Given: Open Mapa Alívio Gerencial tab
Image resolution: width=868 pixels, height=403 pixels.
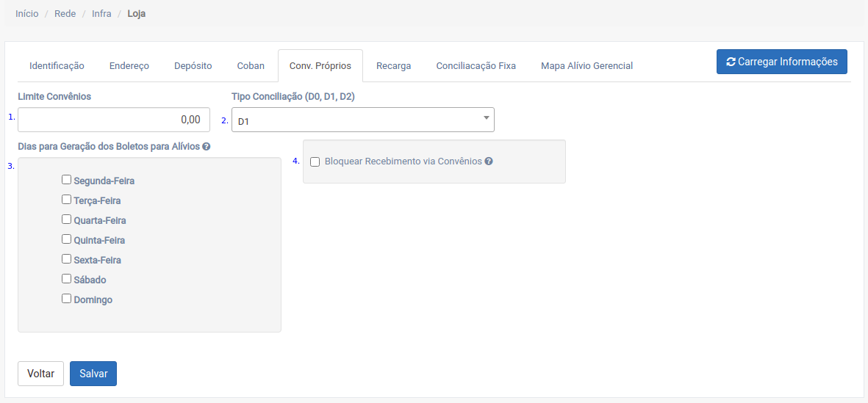Looking at the screenshot, I should click(x=587, y=66).
